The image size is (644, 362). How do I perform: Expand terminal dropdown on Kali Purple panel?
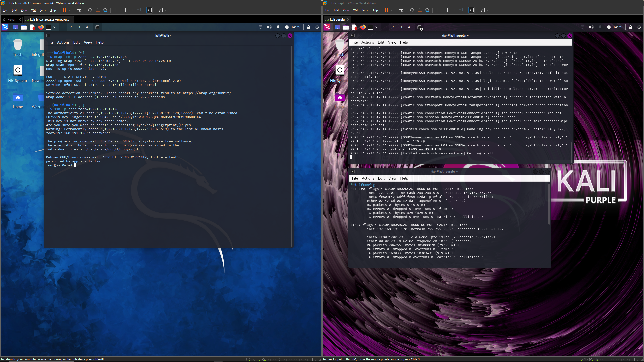[376, 27]
